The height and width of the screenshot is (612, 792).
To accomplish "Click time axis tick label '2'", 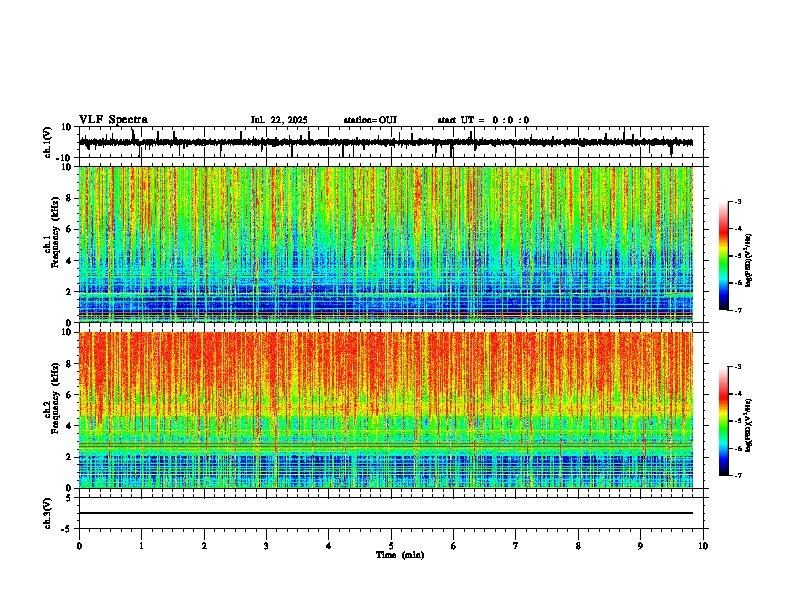I will coord(204,546).
